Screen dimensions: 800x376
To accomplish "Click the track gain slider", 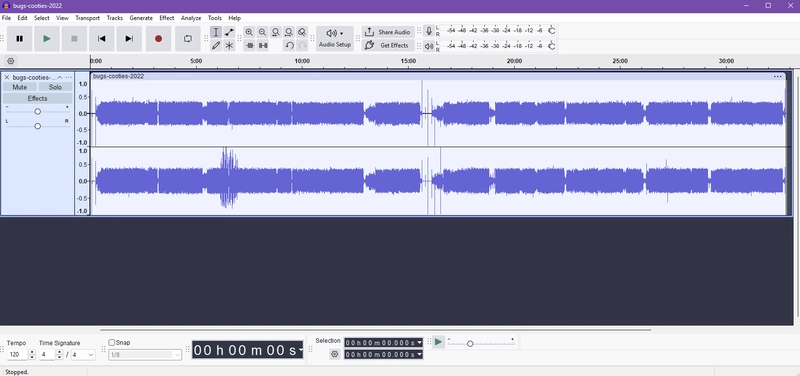I will [37, 111].
